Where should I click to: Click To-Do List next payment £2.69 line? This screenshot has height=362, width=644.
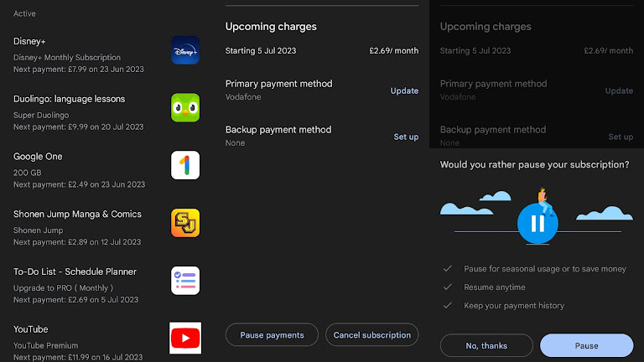pos(75,300)
